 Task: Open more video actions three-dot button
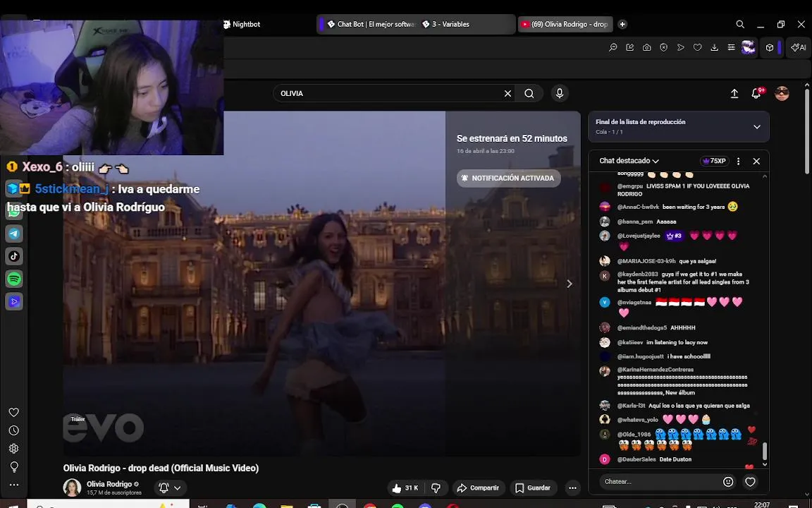click(572, 488)
